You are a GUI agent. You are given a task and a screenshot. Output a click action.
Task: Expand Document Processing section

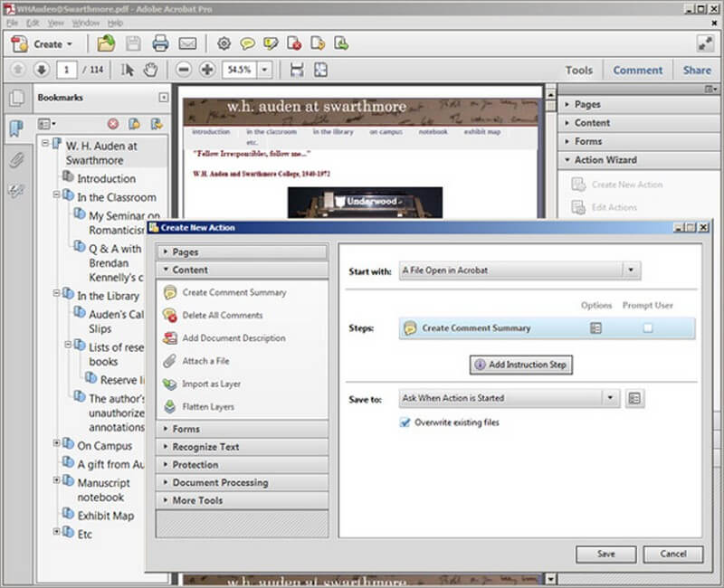tap(243, 483)
